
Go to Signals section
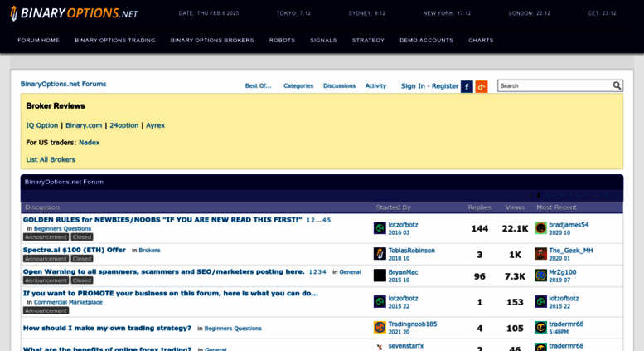pos(323,41)
